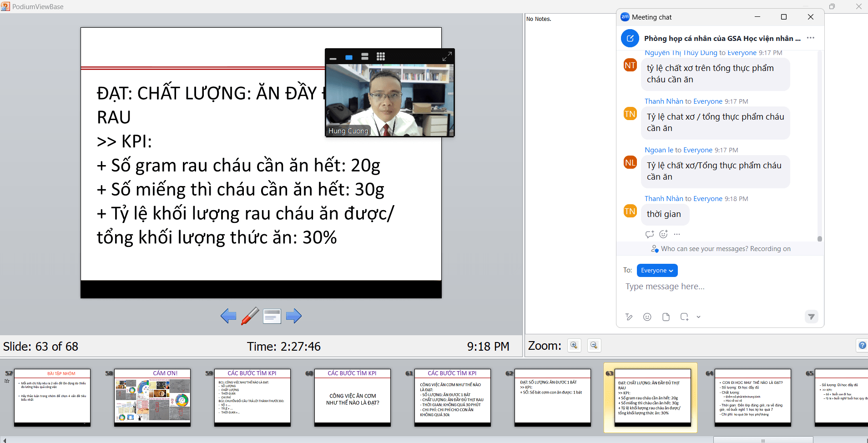Open the slide 57 BÀI TẬP NHÓM thumbnail
This screenshot has width=868, height=443.
coord(52,398)
